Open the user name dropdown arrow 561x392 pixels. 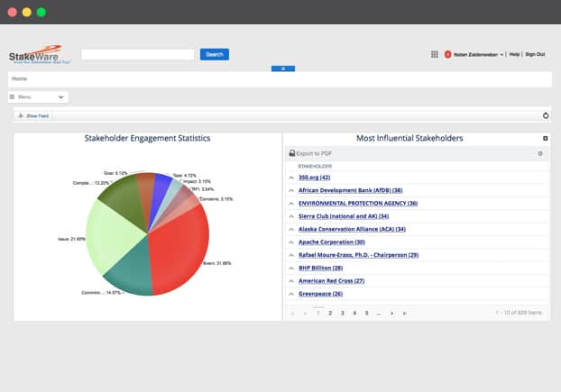[x=501, y=55]
